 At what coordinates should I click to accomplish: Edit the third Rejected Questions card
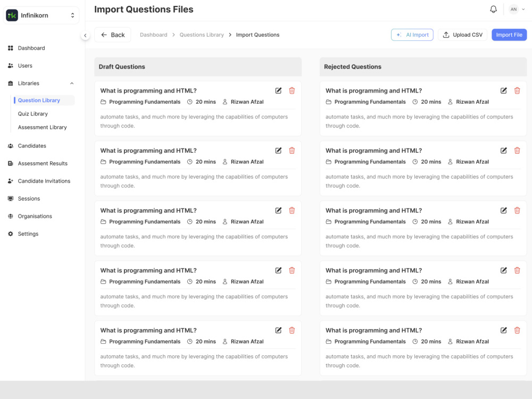[x=503, y=210]
